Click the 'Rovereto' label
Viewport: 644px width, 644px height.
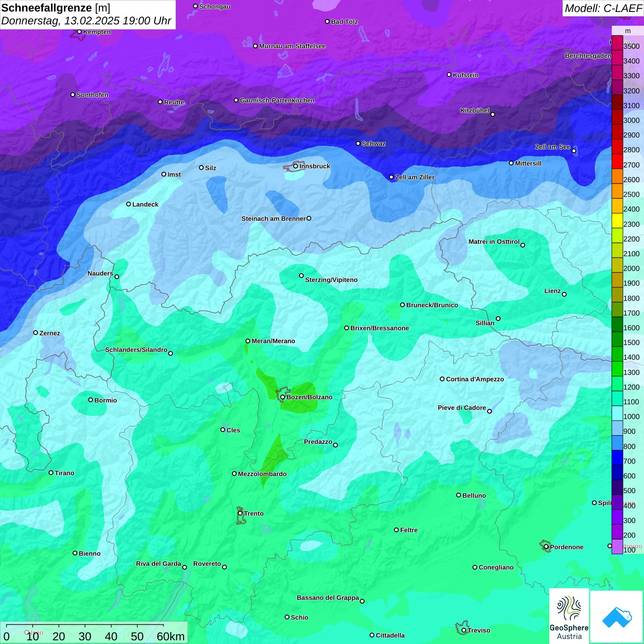pyautogui.click(x=207, y=563)
